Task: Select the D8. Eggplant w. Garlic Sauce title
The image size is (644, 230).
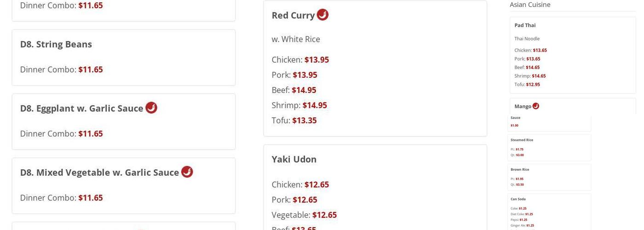Action: tap(81, 108)
